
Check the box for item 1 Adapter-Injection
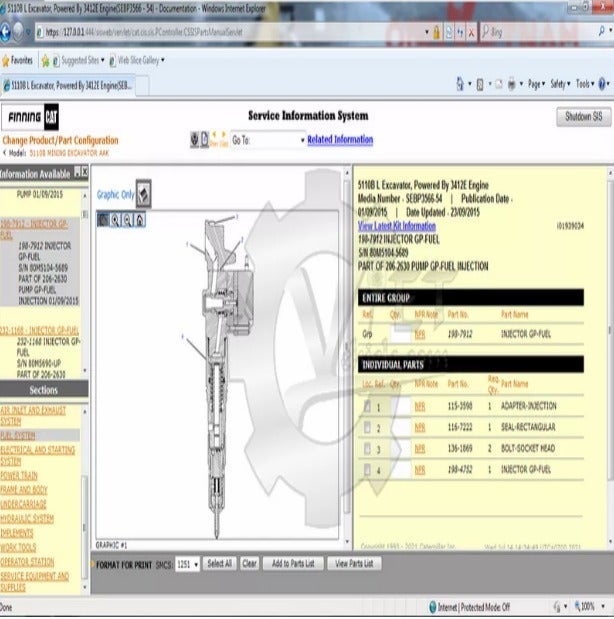pyautogui.click(x=368, y=406)
